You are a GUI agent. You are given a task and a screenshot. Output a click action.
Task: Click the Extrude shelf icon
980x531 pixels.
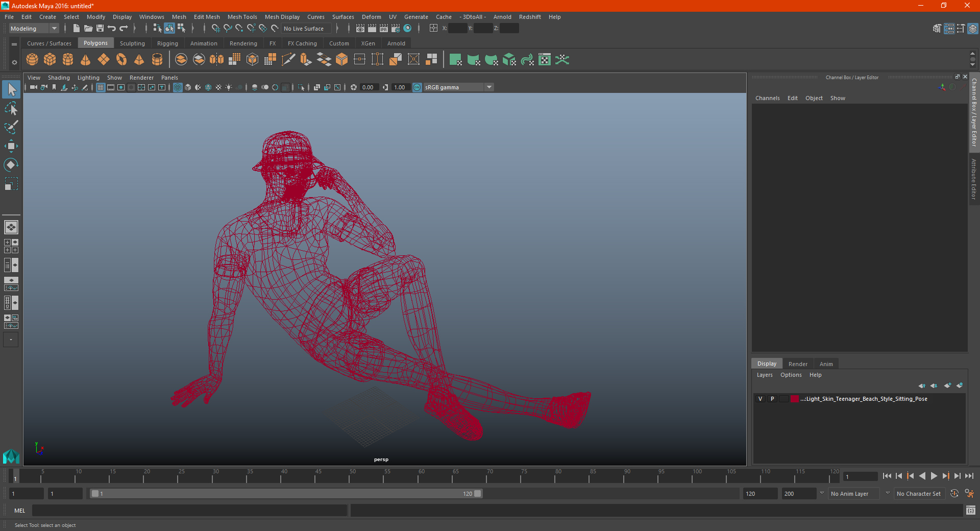(306, 60)
